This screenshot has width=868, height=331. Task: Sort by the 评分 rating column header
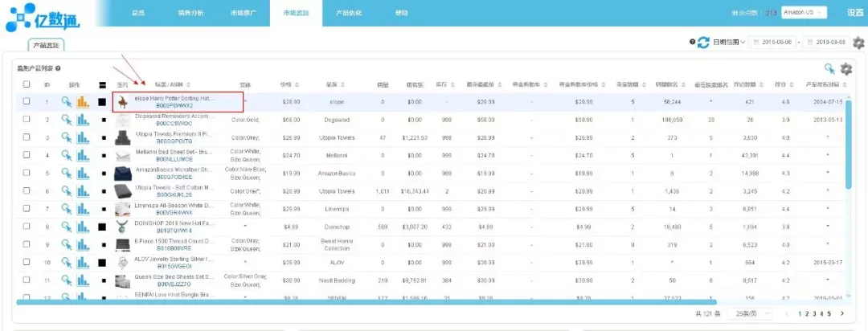coord(784,84)
